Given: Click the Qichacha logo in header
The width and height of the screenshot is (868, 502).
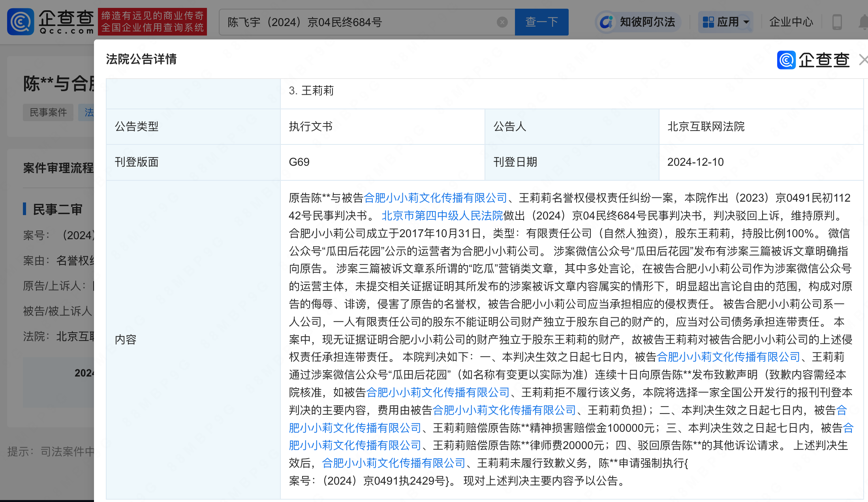Looking at the screenshot, I should pyautogui.click(x=51, y=22).
